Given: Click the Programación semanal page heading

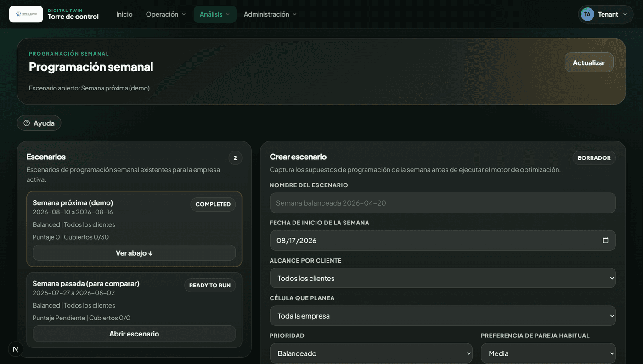Looking at the screenshot, I should point(91,67).
